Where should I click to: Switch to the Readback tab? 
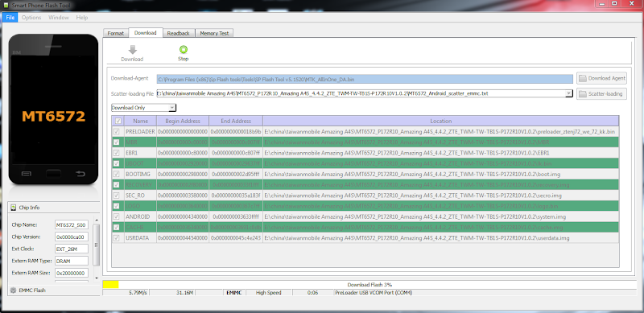(178, 33)
